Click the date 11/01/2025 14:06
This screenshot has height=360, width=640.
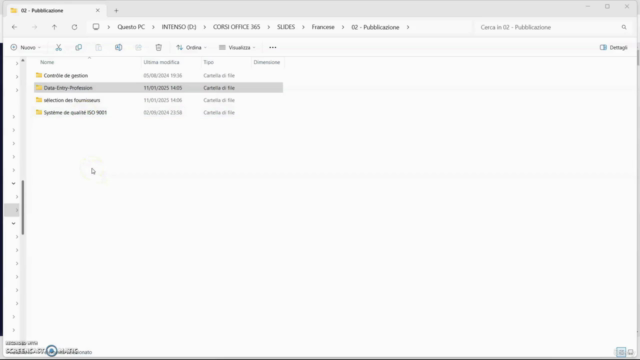pos(162,100)
